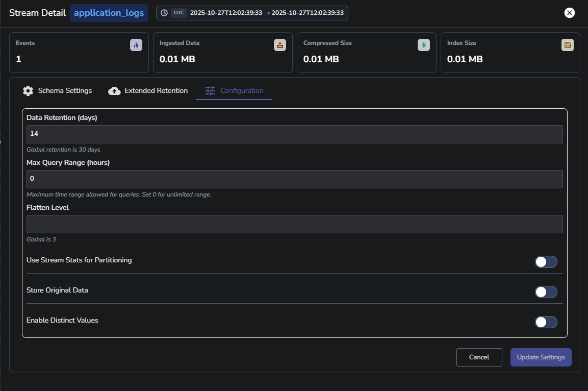Click the Flatten Level input field
This screenshot has height=391, width=588.
(x=294, y=224)
